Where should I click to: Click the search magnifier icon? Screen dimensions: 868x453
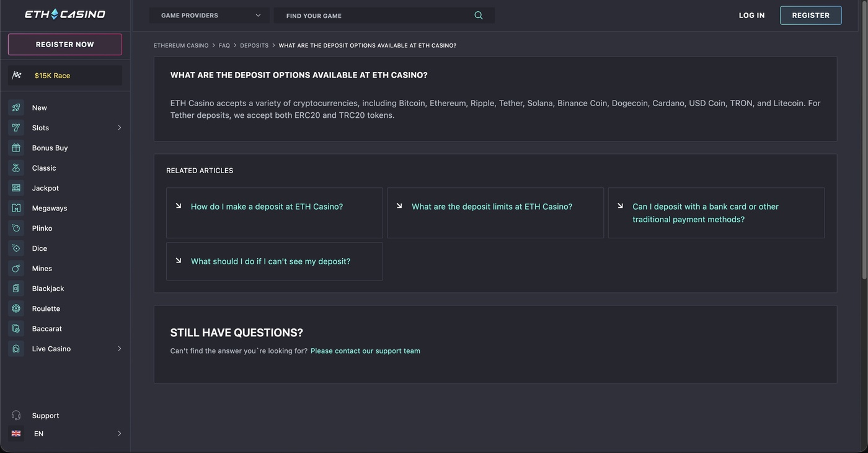click(479, 16)
